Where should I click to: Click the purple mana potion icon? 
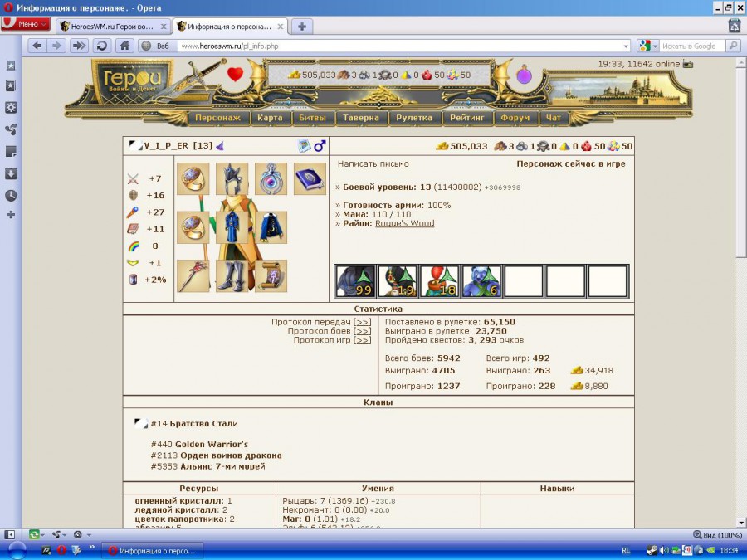[x=524, y=75]
